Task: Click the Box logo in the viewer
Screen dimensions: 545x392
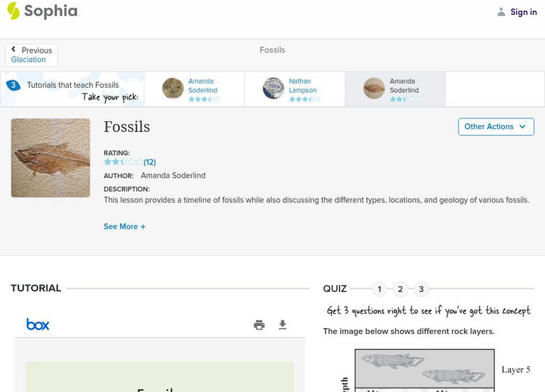Action: pyautogui.click(x=38, y=324)
